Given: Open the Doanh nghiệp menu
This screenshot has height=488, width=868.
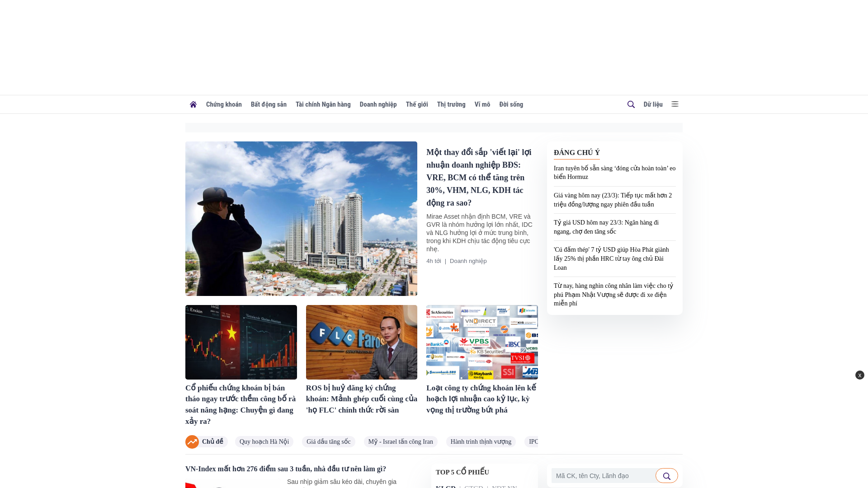Looking at the screenshot, I should coord(378,104).
